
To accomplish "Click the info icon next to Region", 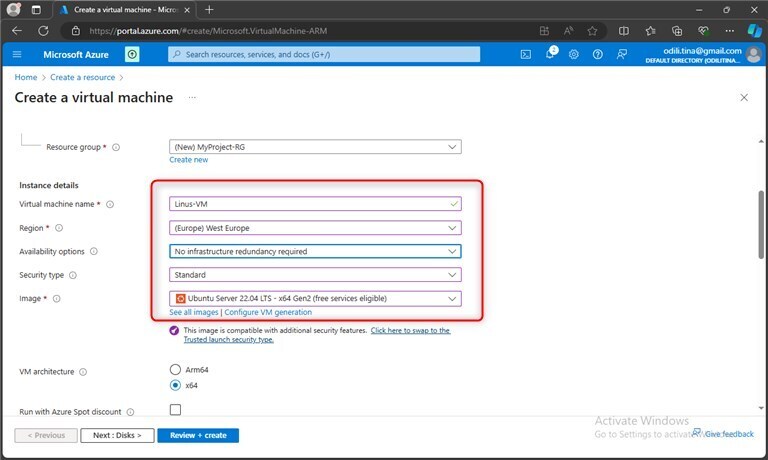I will tap(59, 228).
